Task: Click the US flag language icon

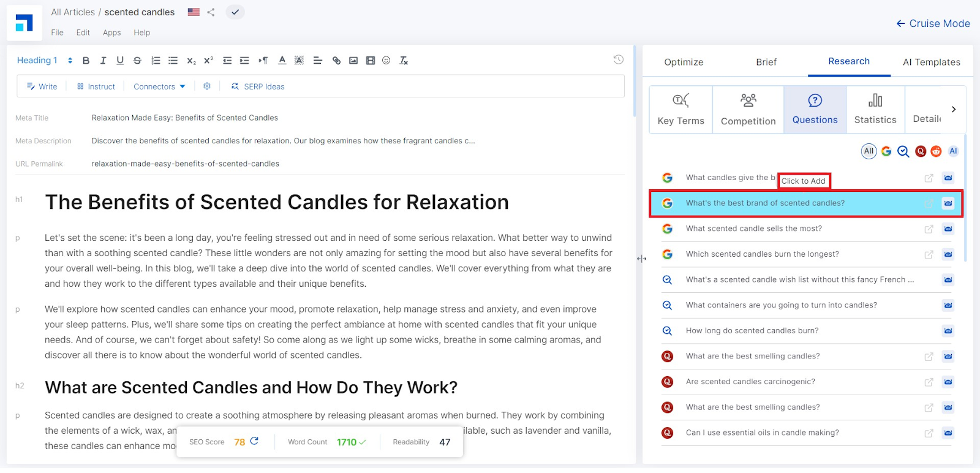Action: (194, 12)
